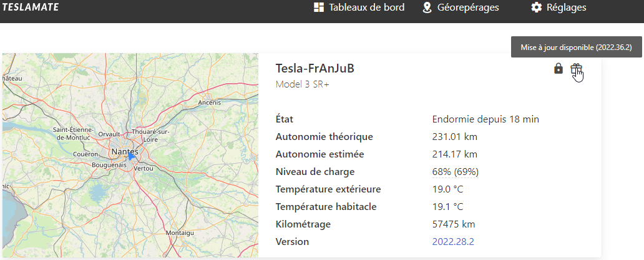Image resolution: width=644 pixels, height=260 pixels.
Task: Click the 68% (69%) charge level value
Action: [456, 171]
